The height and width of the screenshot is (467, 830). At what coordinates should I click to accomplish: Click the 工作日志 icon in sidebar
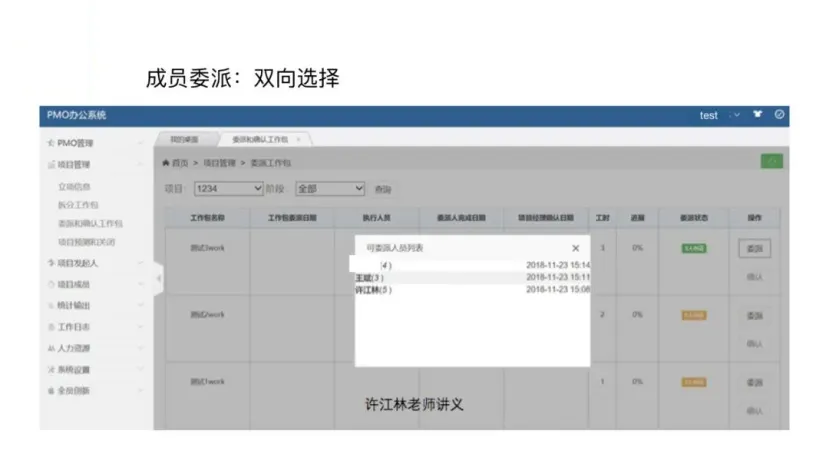(51, 327)
